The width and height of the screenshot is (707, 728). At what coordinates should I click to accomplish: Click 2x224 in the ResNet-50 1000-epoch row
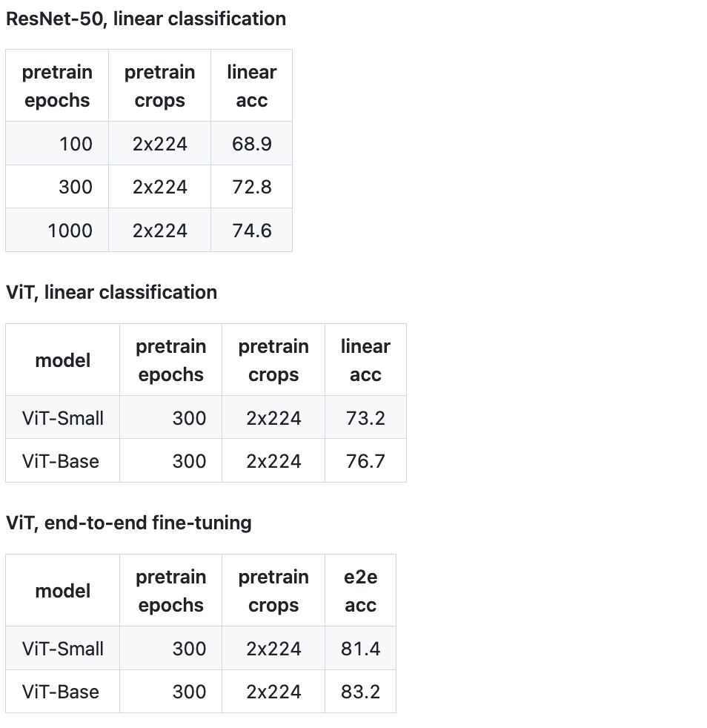tap(160, 231)
